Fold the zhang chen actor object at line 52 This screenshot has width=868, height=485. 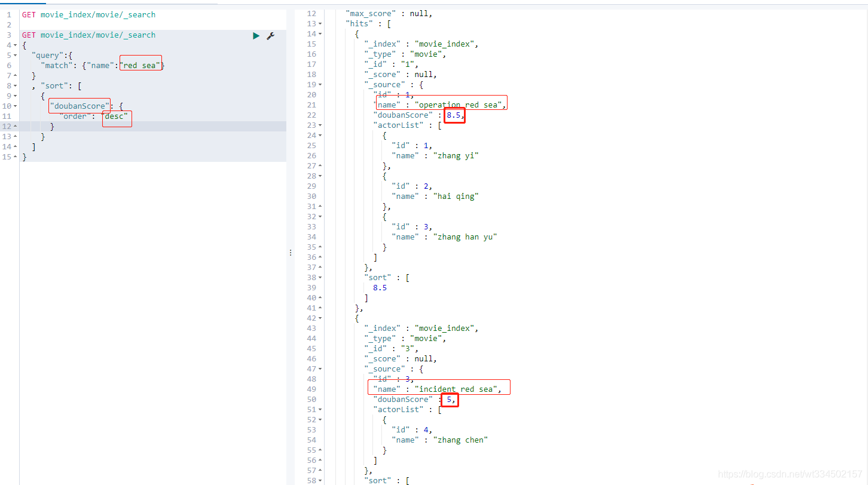[x=320, y=420]
